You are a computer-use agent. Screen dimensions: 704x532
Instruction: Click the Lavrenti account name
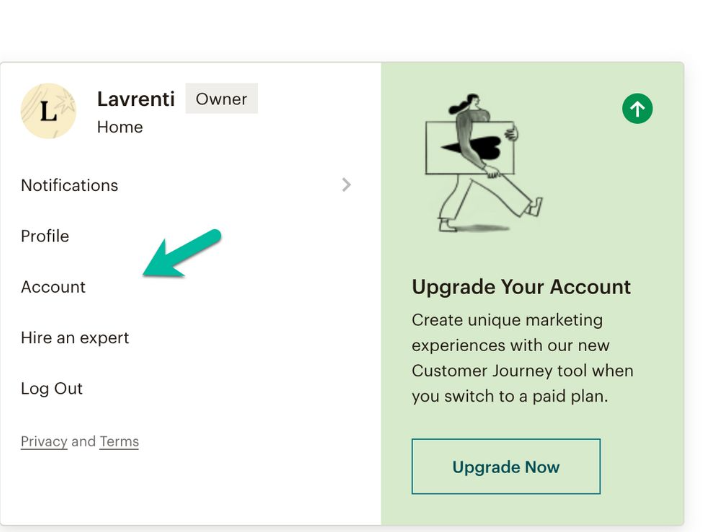(136, 99)
